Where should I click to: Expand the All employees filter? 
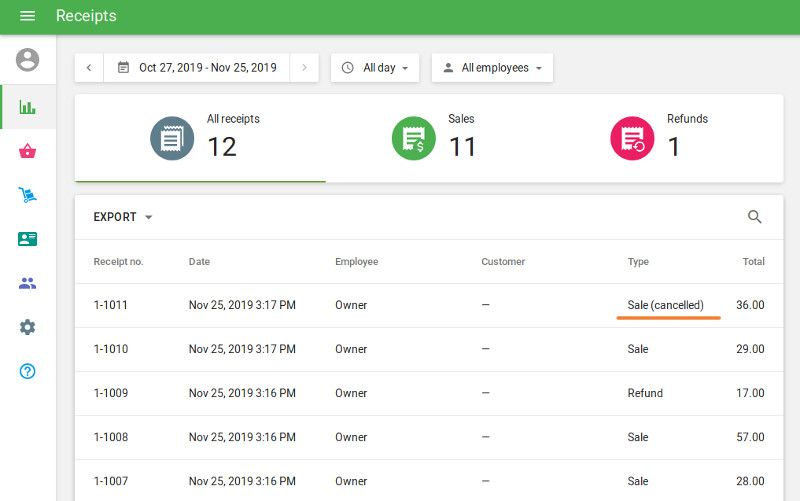492,68
